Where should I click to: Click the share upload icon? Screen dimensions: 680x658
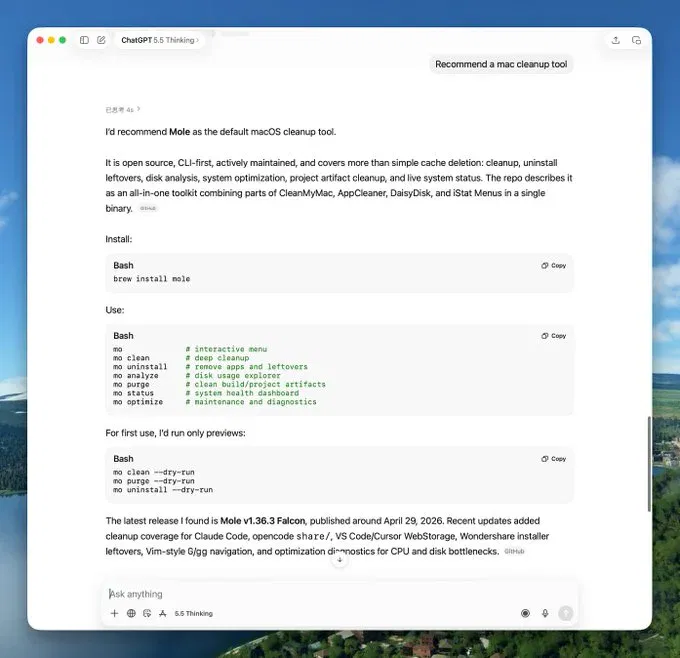(615, 40)
